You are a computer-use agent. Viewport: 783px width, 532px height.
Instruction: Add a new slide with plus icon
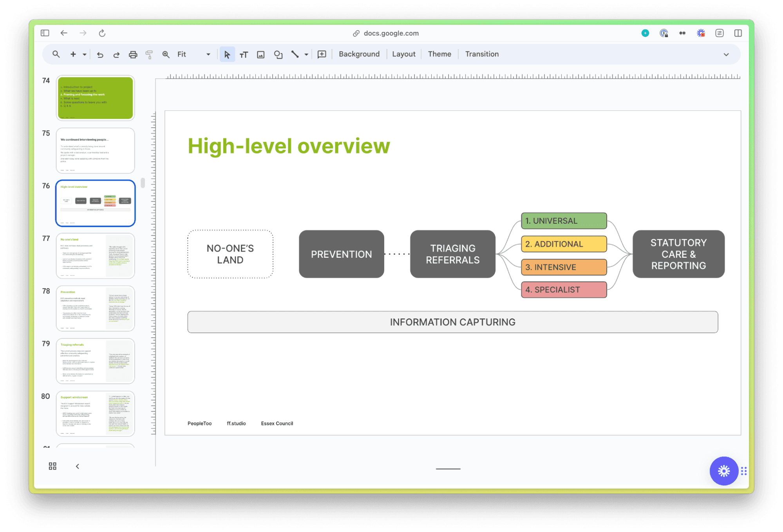pyautogui.click(x=73, y=54)
